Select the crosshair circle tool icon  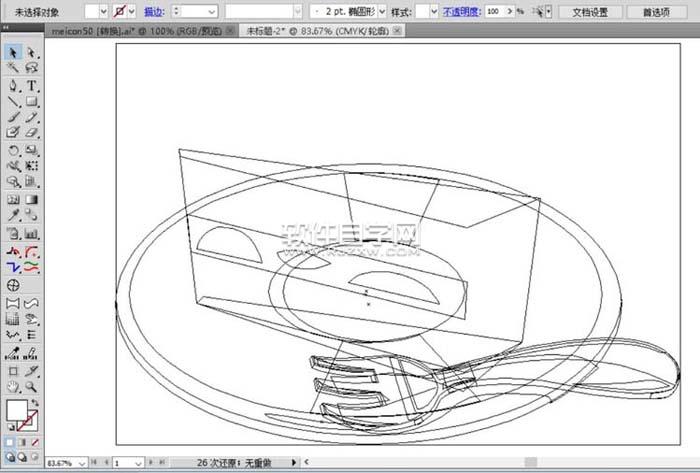[x=13, y=285]
